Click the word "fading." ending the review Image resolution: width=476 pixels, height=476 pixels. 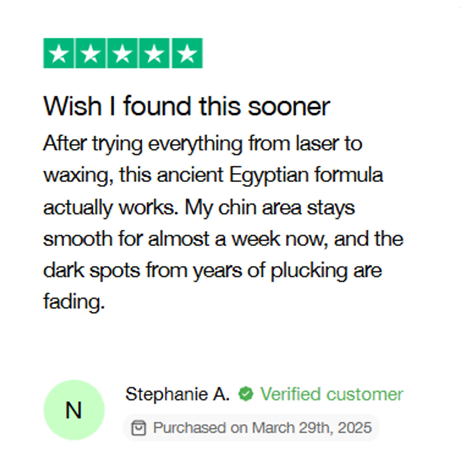(x=74, y=302)
